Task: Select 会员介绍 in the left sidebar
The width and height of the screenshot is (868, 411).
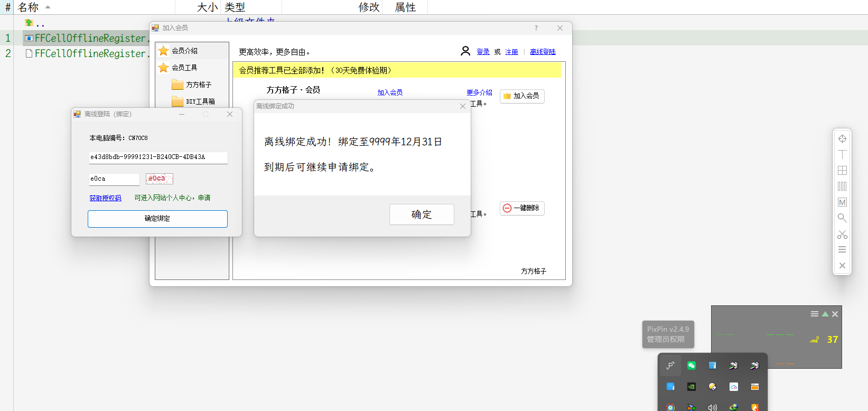Action: (184, 51)
